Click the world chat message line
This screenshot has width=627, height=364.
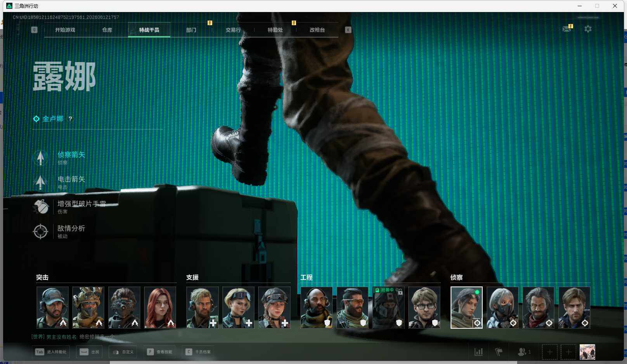click(x=73, y=337)
